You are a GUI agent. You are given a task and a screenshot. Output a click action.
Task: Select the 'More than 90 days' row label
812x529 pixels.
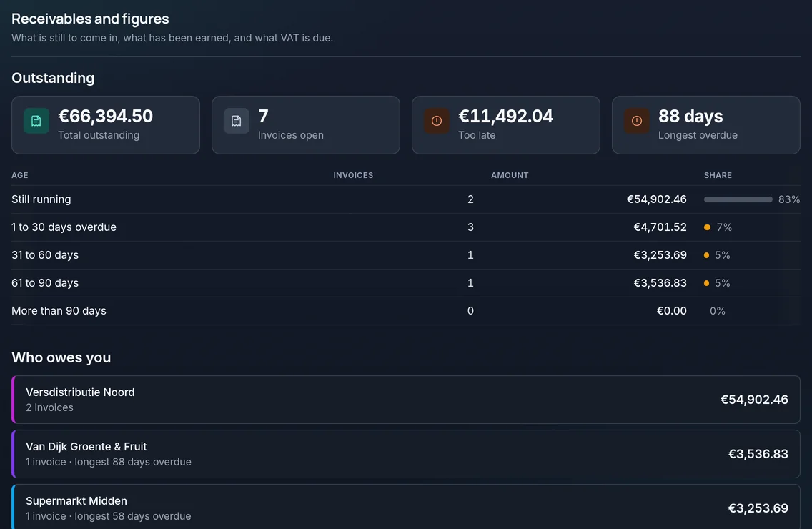click(59, 311)
